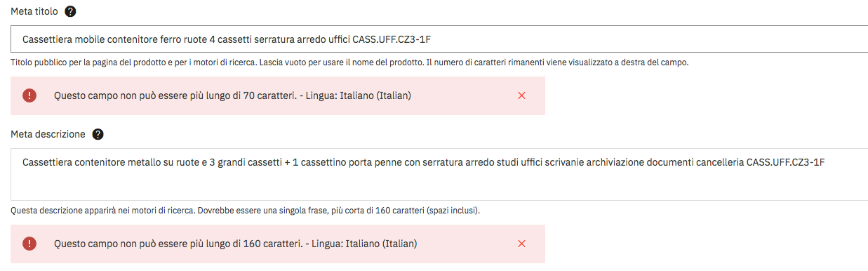Viewport: 868px width, 271px height.
Task: Click the red warning icon in the 70-character error
Action: (29, 95)
